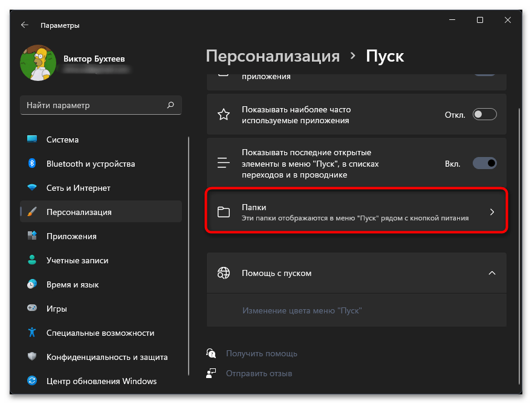Viewport: 532px width, 404px height.
Task: Minimize the Параметры window
Action: point(452,20)
